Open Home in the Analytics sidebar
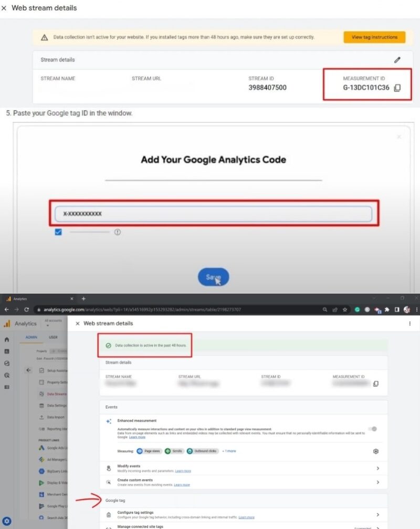420x529 pixels. pos(7,340)
